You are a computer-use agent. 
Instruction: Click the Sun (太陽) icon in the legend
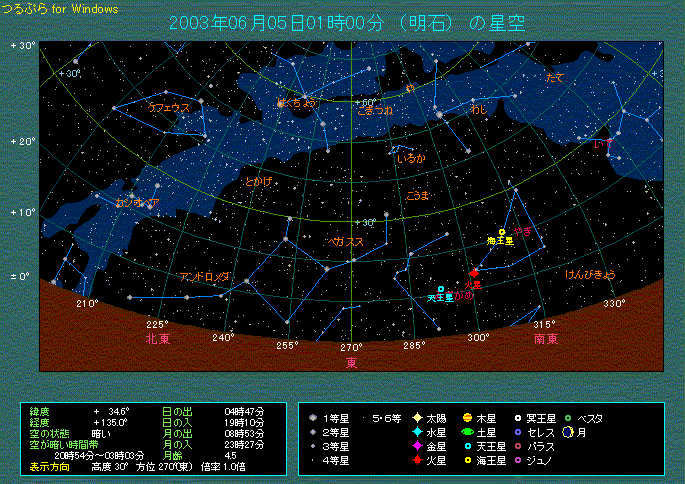pos(416,418)
